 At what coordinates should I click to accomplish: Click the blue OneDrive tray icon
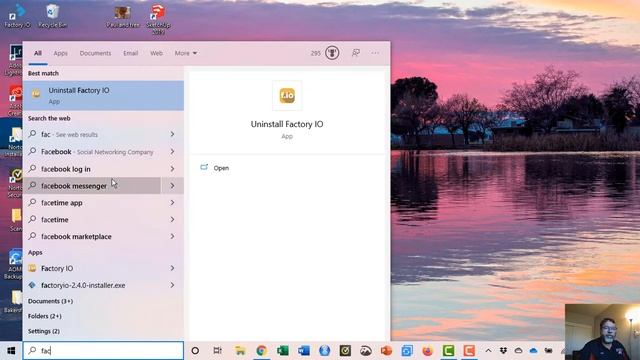[533, 351]
